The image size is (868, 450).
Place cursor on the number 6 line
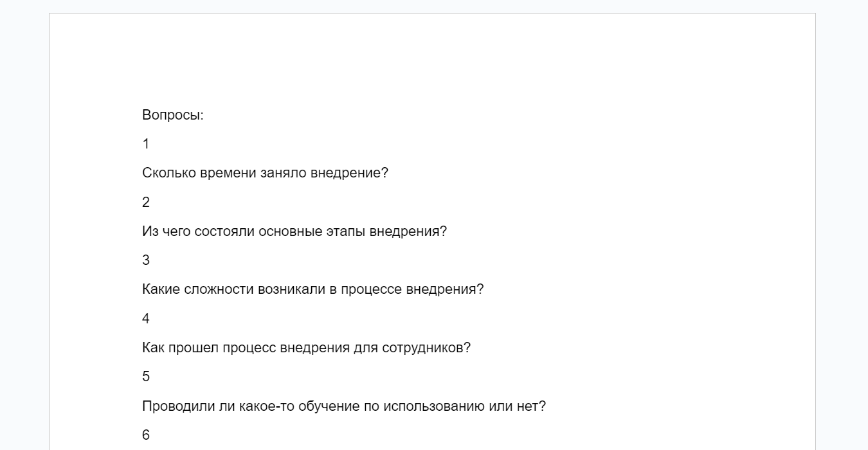point(146,435)
